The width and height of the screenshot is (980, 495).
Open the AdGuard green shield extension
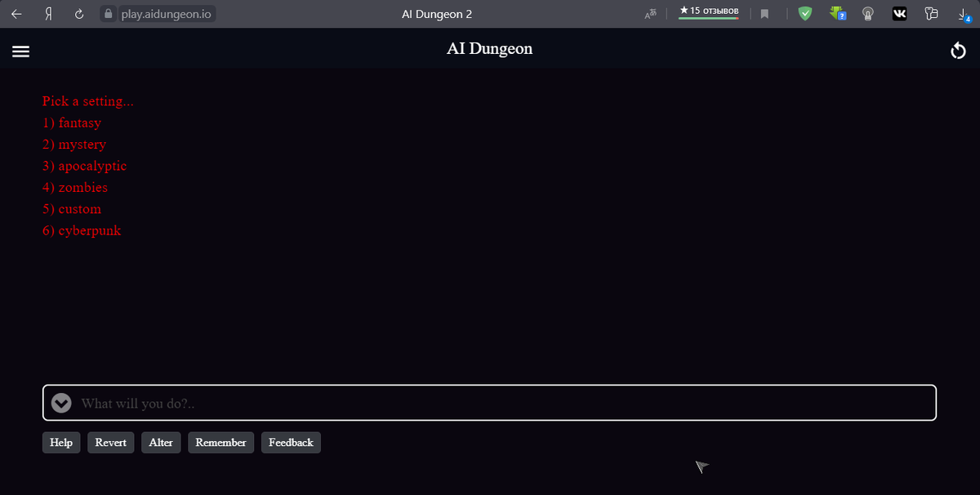[x=805, y=14]
